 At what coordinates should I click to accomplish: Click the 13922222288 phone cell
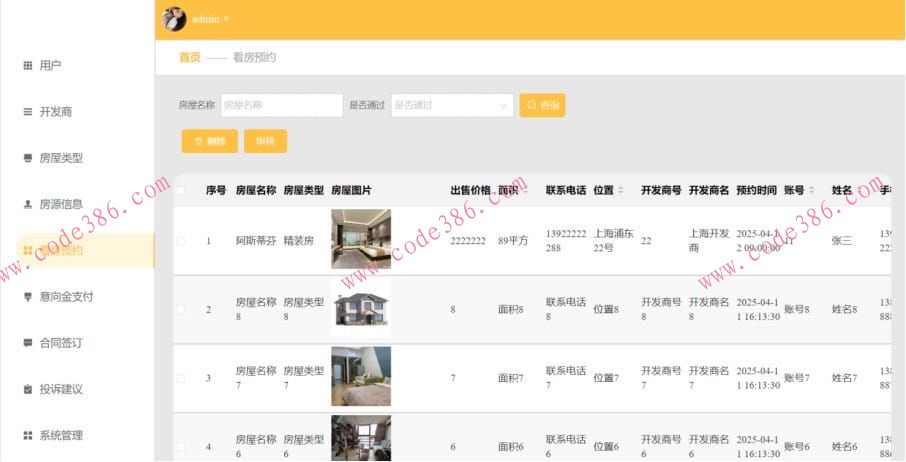[x=566, y=241]
